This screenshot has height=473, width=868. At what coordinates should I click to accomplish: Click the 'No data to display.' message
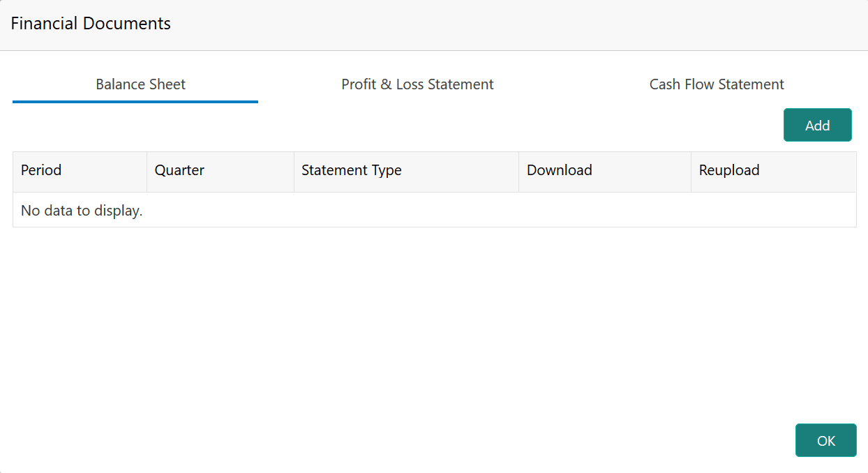(82, 211)
